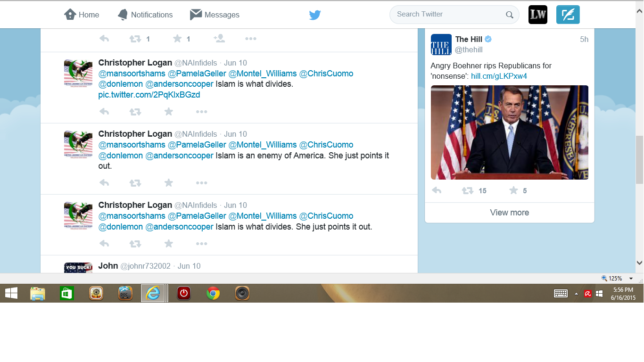Retweet the 'divides. She just points it out' tweet
The width and height of the screenshot is (644, 362).
[x=135, y=244]
